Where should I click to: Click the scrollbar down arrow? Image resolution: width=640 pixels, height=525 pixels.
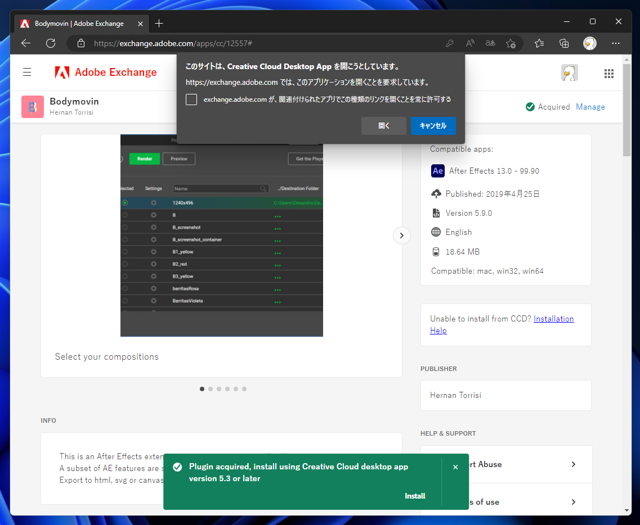pos(627,510)
